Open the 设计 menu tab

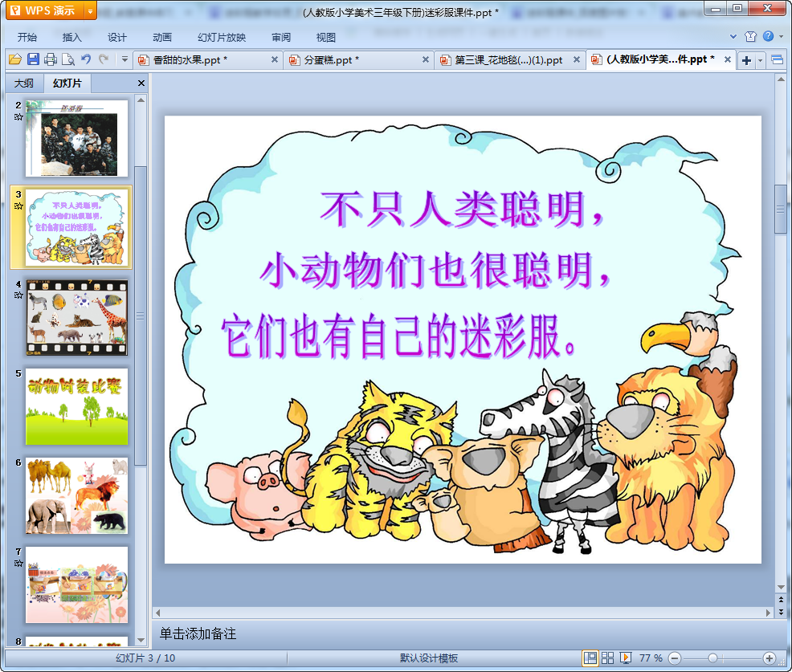point(116,38)
